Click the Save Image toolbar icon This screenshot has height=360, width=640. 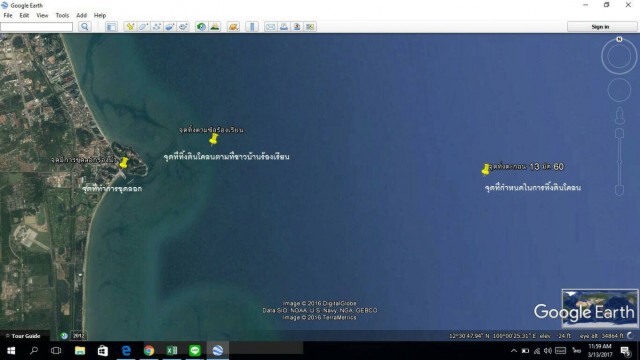297,27
